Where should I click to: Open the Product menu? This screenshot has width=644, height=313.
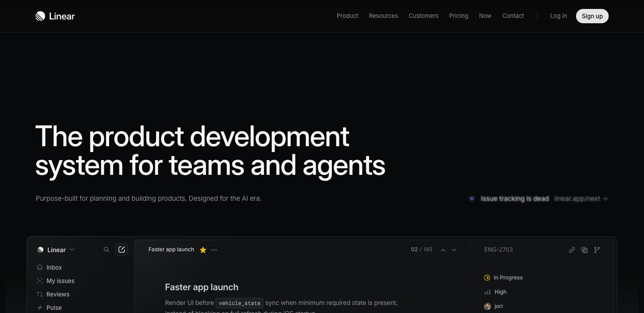coord(347,16)
